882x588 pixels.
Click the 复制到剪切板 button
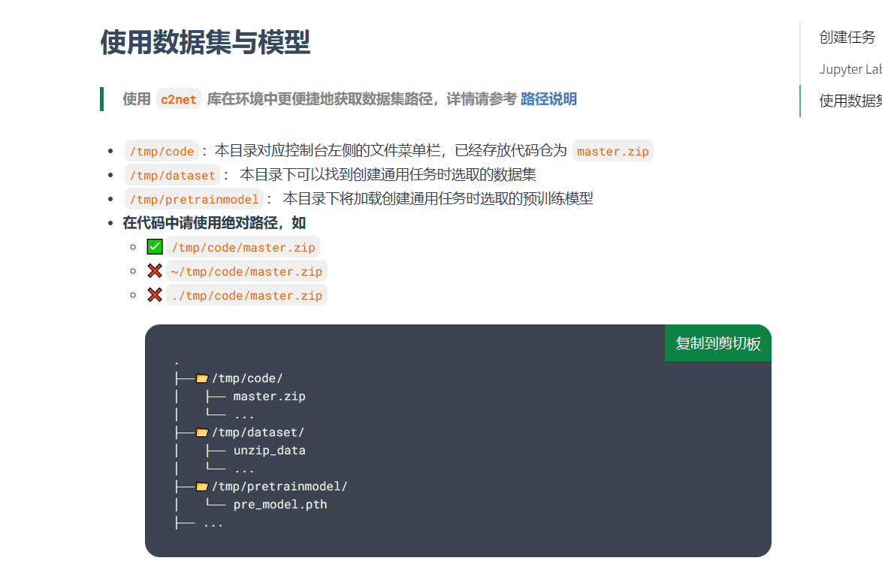coord(717,343)
